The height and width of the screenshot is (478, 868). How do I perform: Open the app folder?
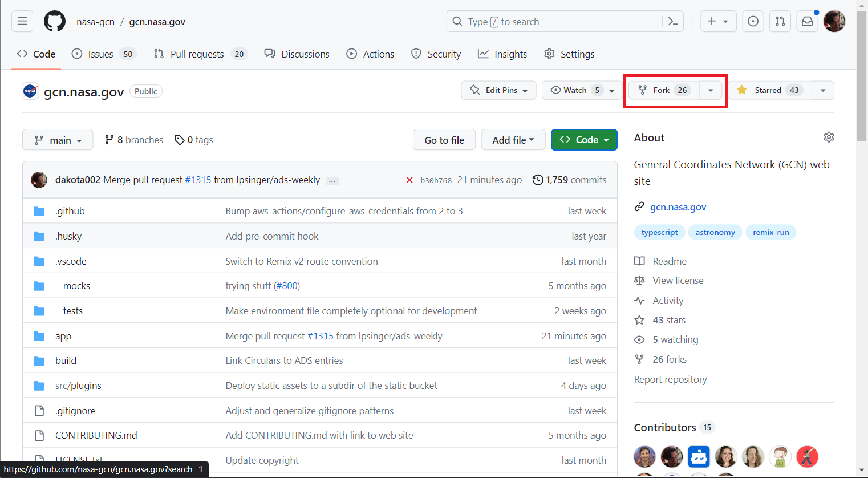[x=63, y=336]
